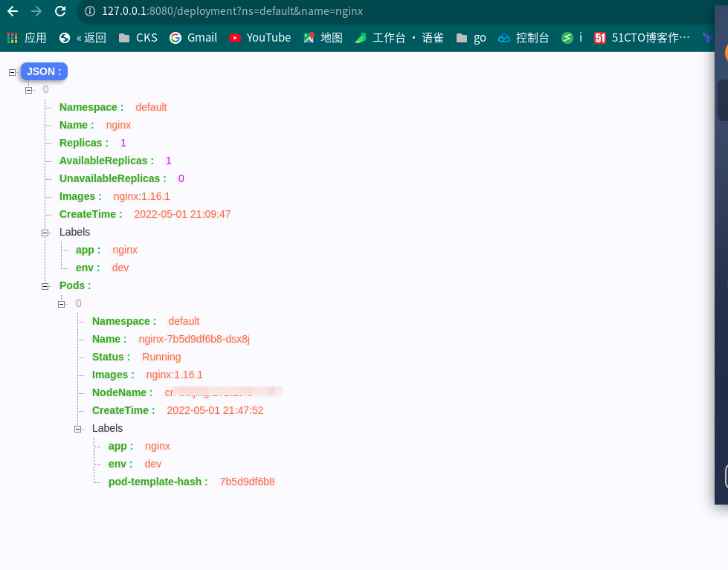The image size is (728, 570).
Task: Open the YouTube bookmark
Action: [260, 38]
